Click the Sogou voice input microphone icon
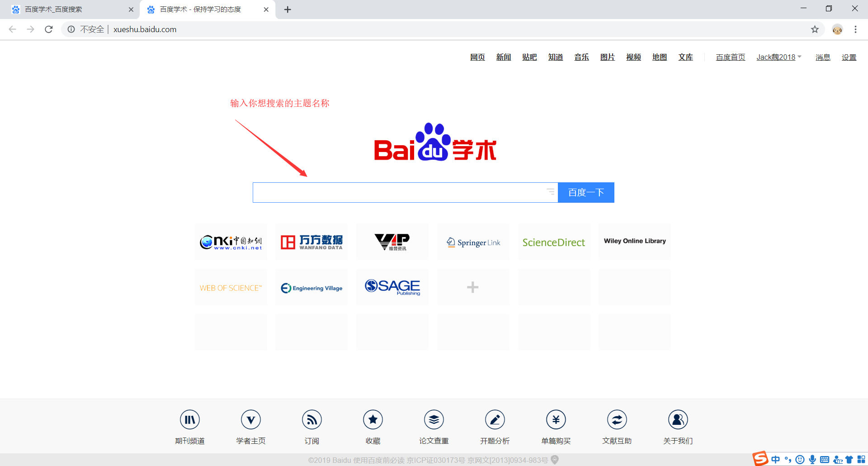Screen dimensions: 868x466 (x=812, y=460)
